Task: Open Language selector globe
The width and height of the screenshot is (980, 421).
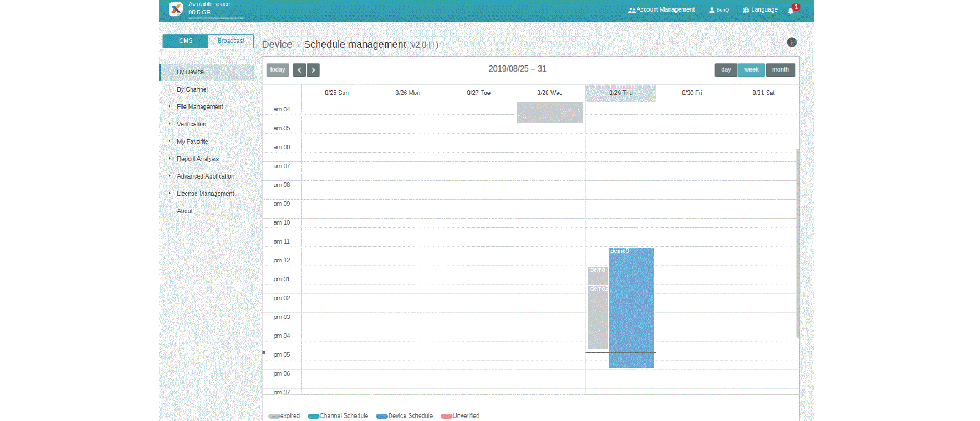Action: tap(760, 10)
